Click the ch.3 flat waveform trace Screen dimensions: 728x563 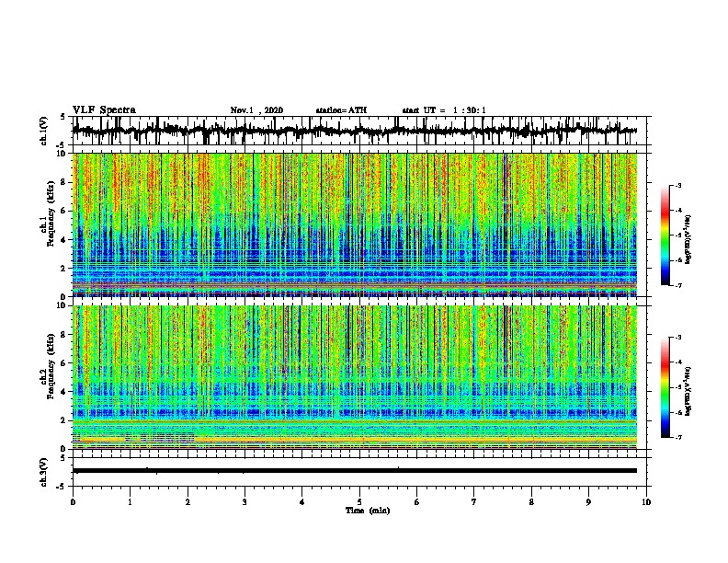(355, 471)
